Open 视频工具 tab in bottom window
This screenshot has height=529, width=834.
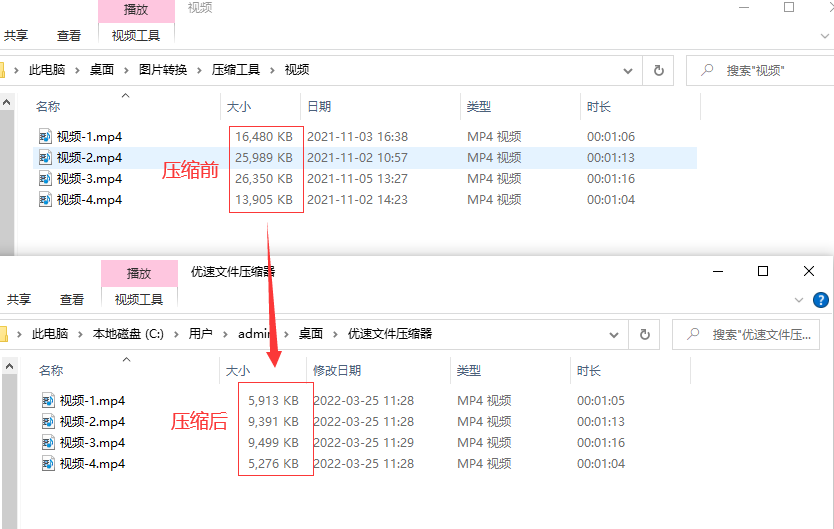tap(139, 299)
